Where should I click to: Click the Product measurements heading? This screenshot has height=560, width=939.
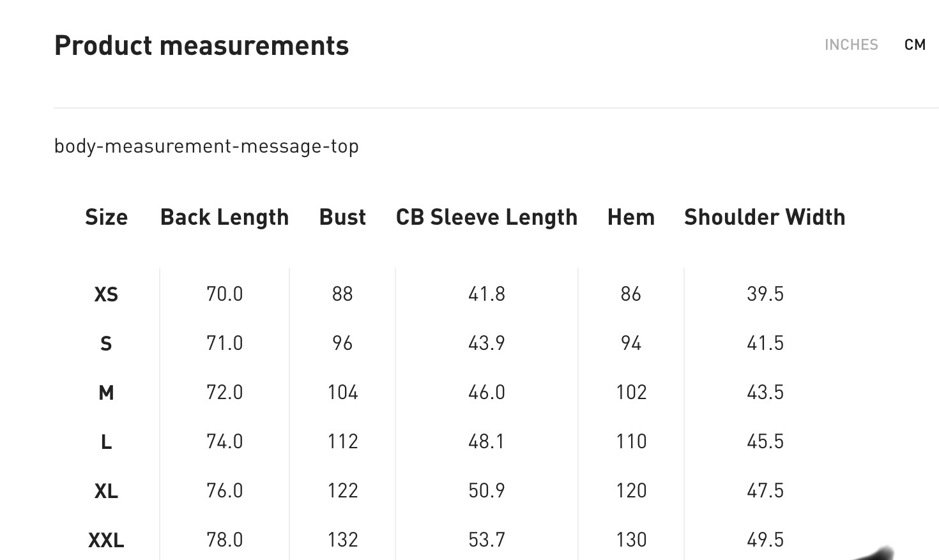coord(201,46)
